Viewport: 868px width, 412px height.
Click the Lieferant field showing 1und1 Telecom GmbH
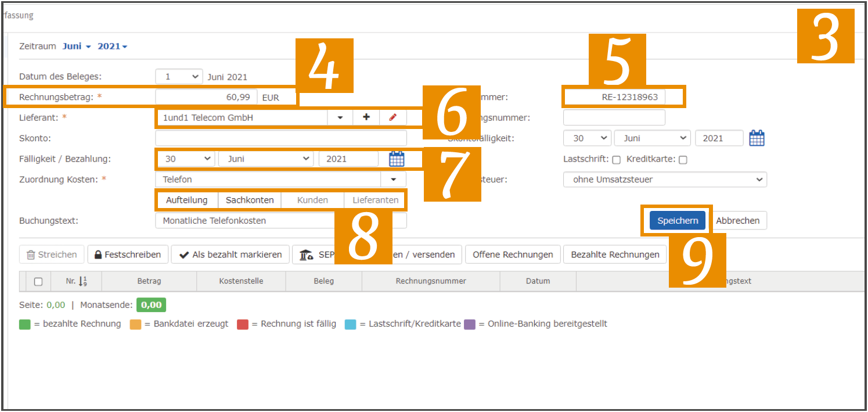pyautogui.click(x=242, y=117)
